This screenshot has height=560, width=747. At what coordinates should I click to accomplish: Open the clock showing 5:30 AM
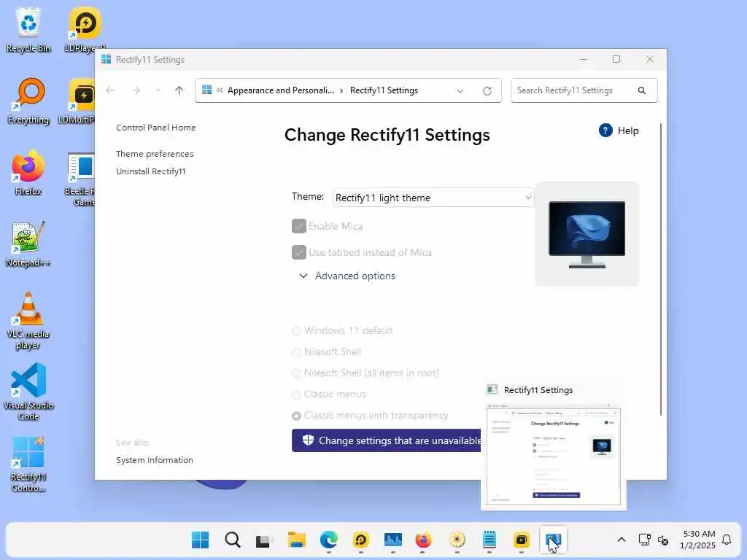[697, 540]
